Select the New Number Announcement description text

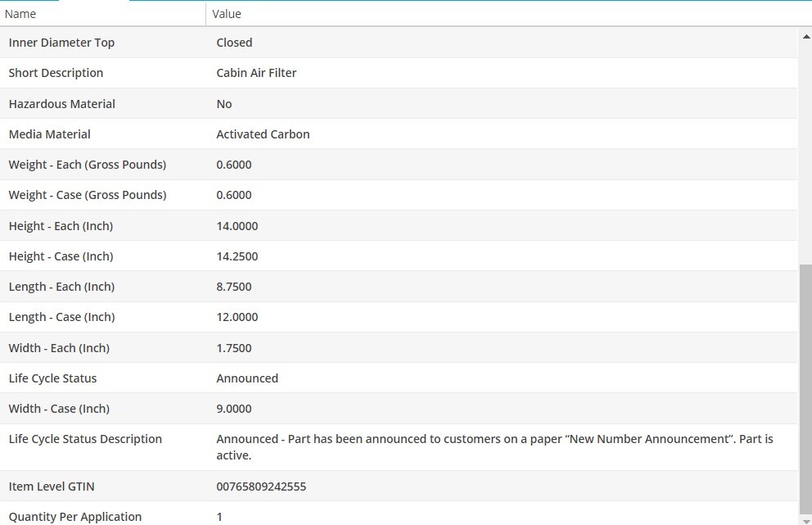pyautogui.click(x=494, y=446)
